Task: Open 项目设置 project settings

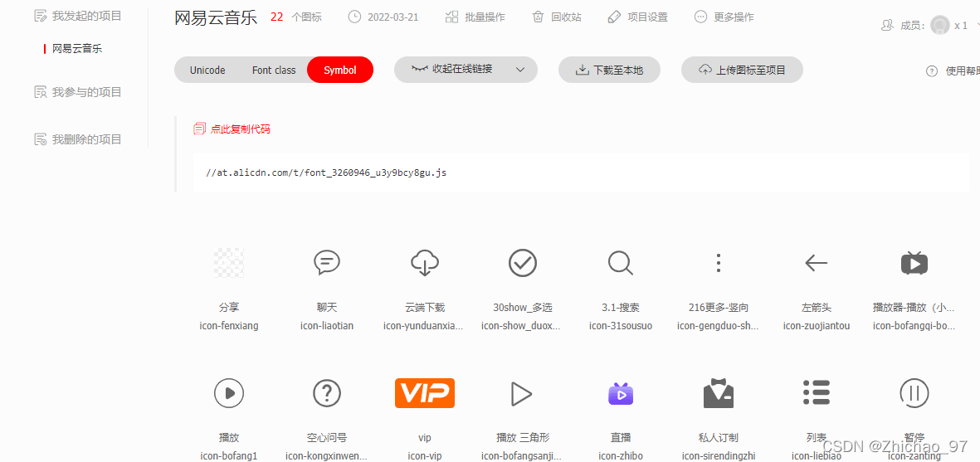Action: click(638, 17)
